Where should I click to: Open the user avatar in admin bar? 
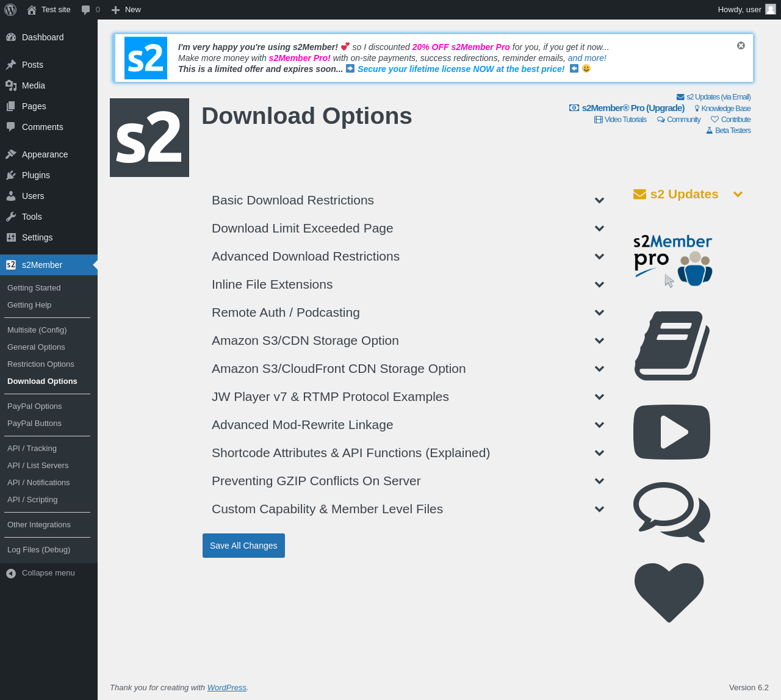pos(771,10)
